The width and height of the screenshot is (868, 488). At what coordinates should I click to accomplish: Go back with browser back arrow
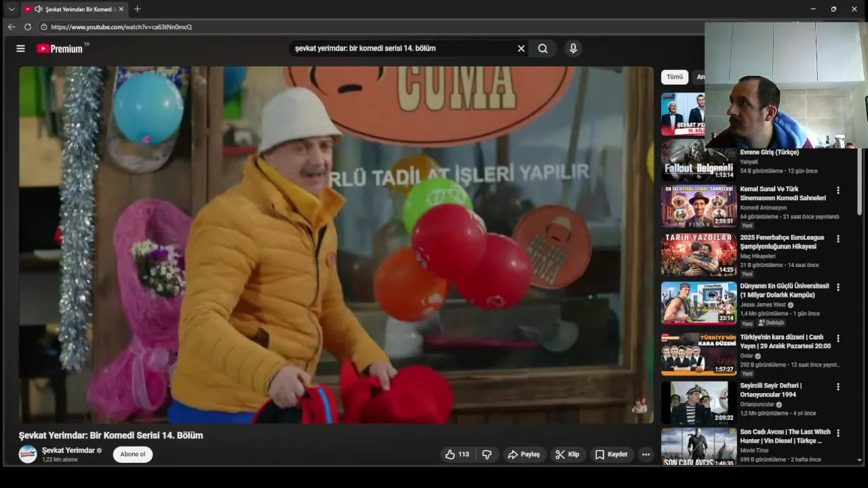click(11, 27)
